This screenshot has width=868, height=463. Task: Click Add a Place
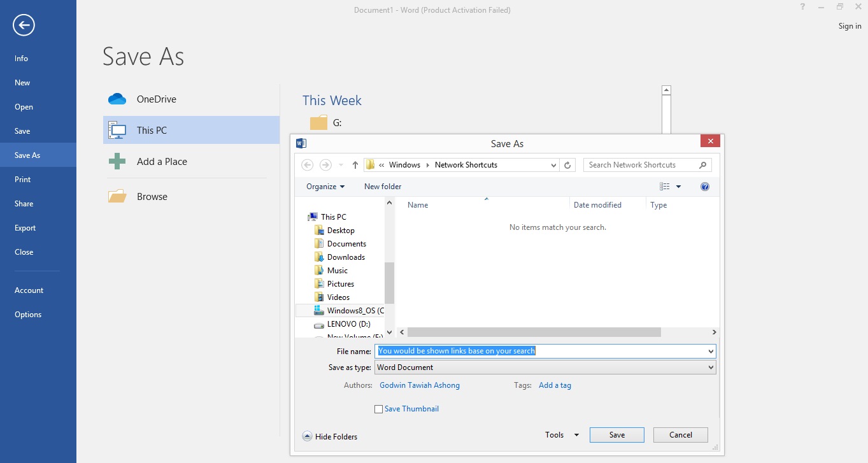191,162
